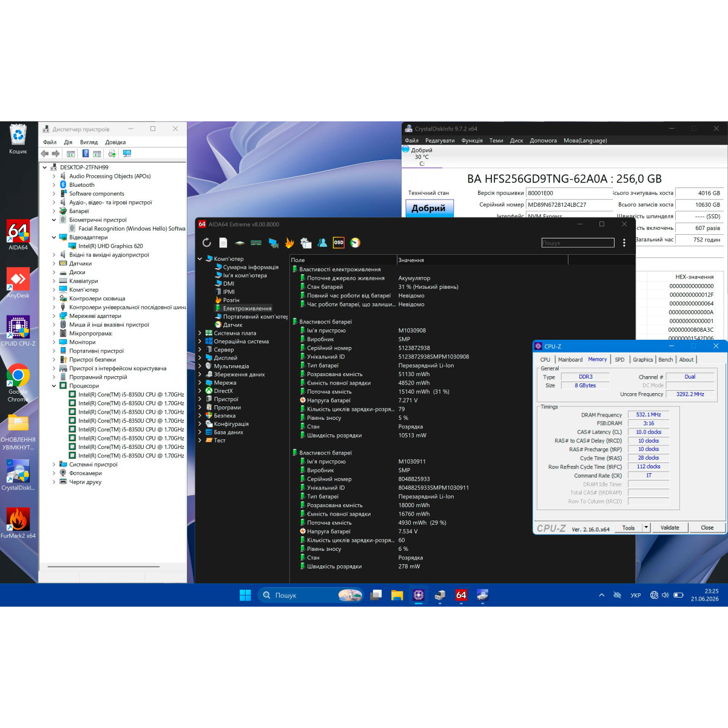Collapse Процесори node in Device Manager
728x728 pixels.
(54, 386)
